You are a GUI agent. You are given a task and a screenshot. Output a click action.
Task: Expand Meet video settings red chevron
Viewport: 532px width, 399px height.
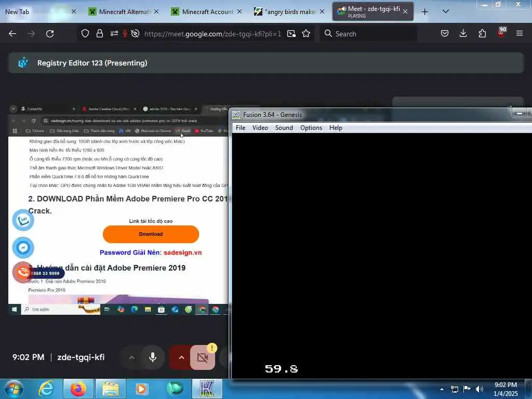(181, 357)
